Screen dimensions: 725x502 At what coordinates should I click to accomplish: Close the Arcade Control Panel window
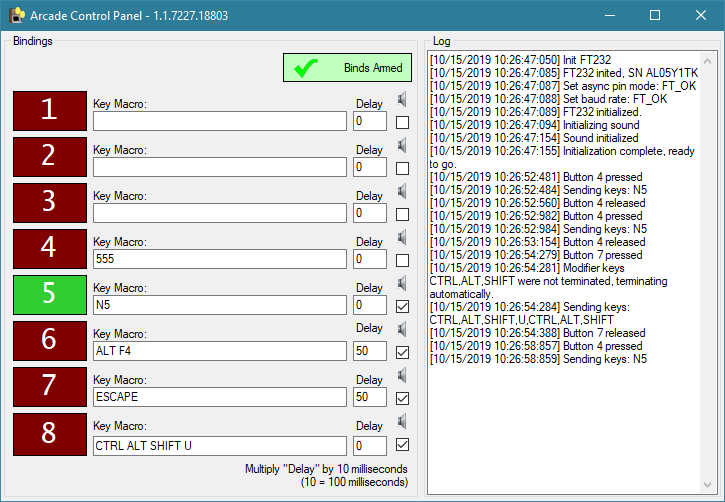tap(701, 15)
